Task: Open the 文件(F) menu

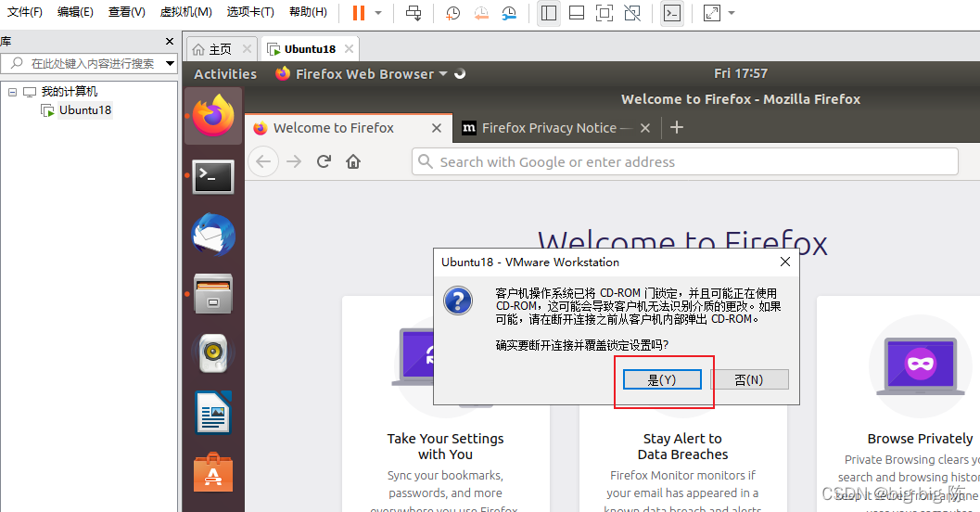Action: 24,12
